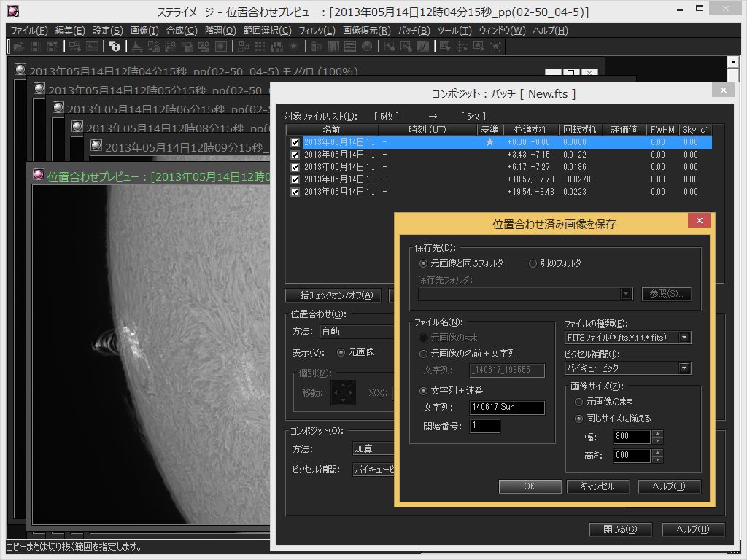The height and width of the screenshot is (560, 747).
Task: Open the コンポジット ピクセル補間 dropdown
Action: (373, 470)
